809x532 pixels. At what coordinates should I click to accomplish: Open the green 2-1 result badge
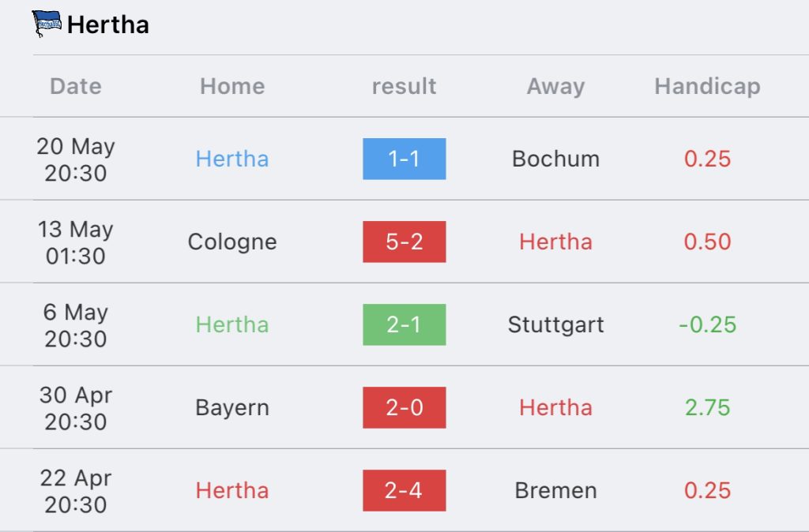coord(404,324)
